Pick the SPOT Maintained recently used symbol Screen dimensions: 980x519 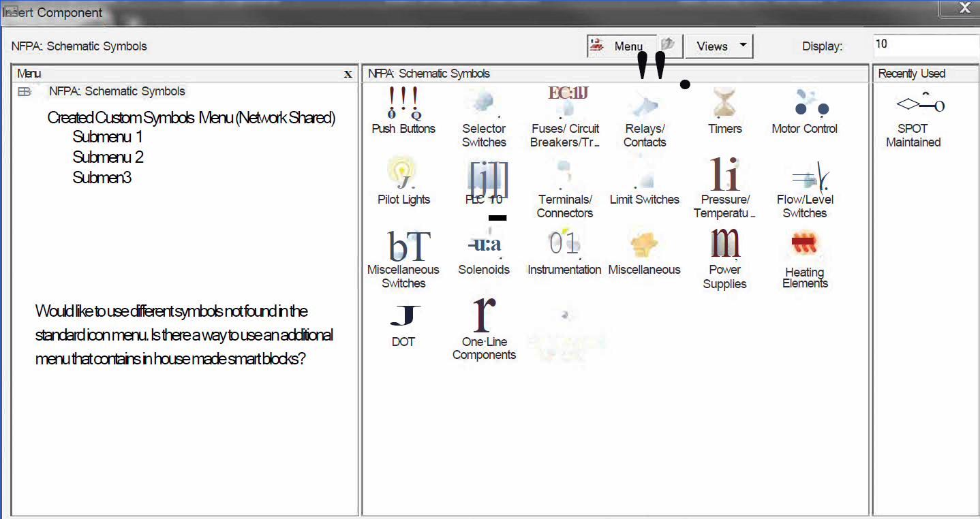[913, 116]
